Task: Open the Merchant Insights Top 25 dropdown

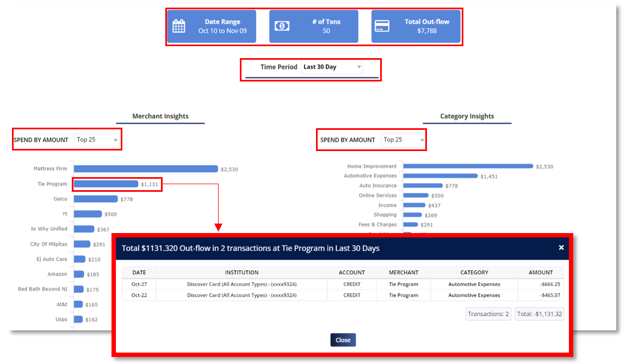Action: [97, 140]
